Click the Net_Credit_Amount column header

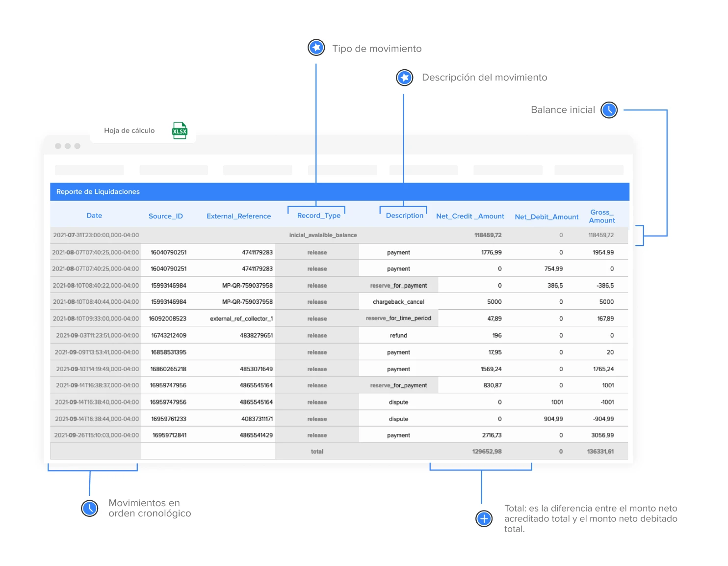pyautogui.click(x=470, y=216)
